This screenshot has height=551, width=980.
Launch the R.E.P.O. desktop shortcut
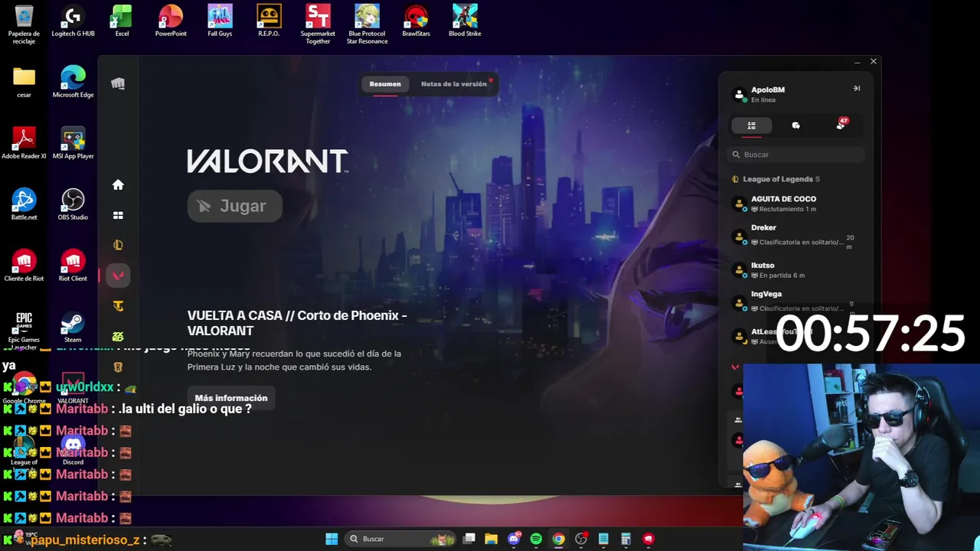coord(269,21)
